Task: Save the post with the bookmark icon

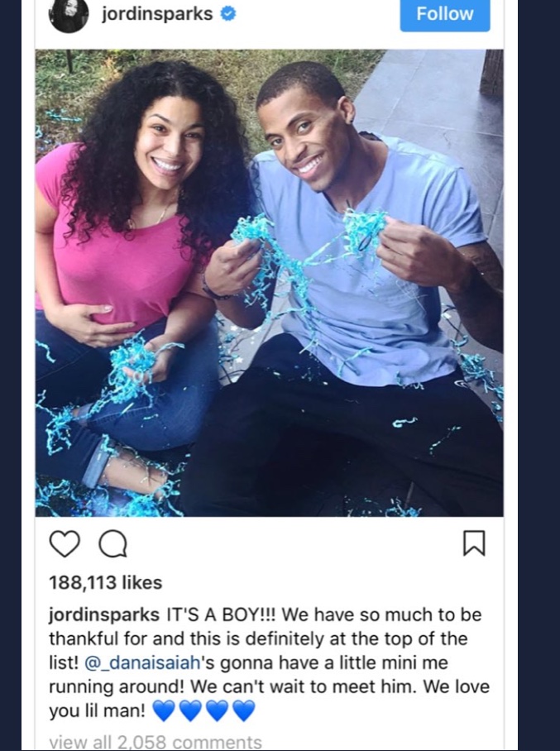Action: pos(474,543)
